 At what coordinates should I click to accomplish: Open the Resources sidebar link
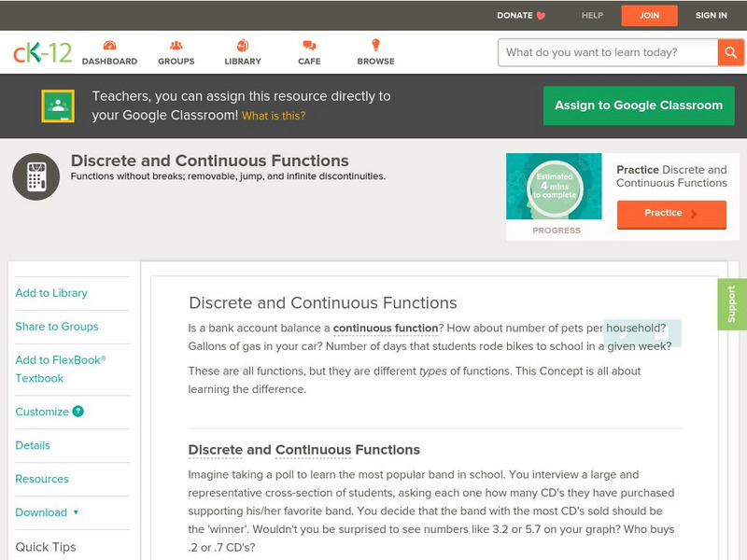(x=42, y=479)
